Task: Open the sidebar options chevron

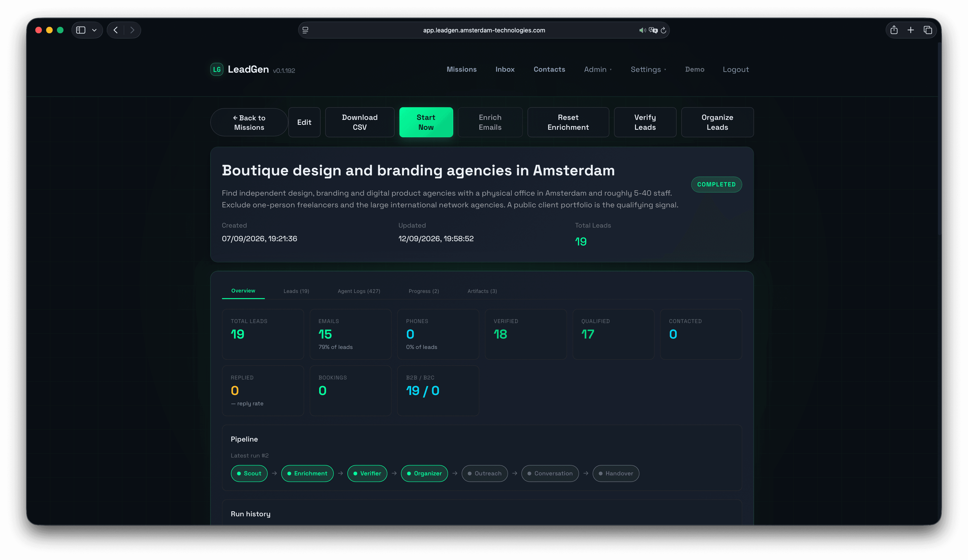Action: (94, 30)
